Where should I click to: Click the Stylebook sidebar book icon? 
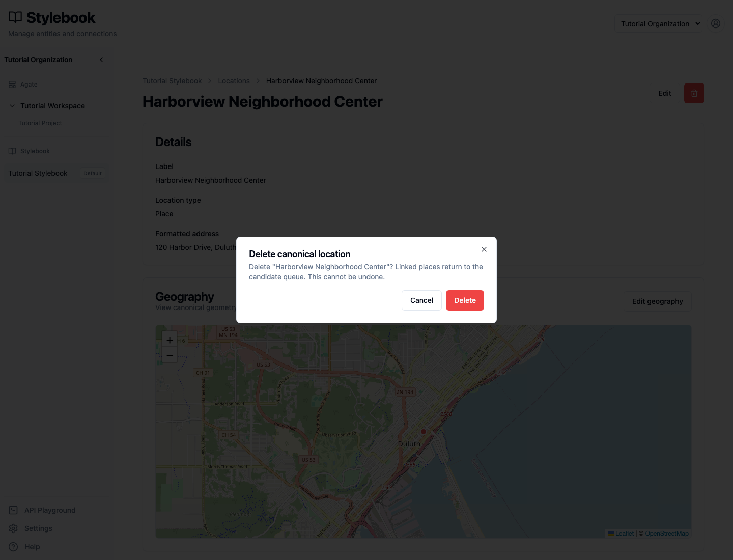click(x=12, y=151)
